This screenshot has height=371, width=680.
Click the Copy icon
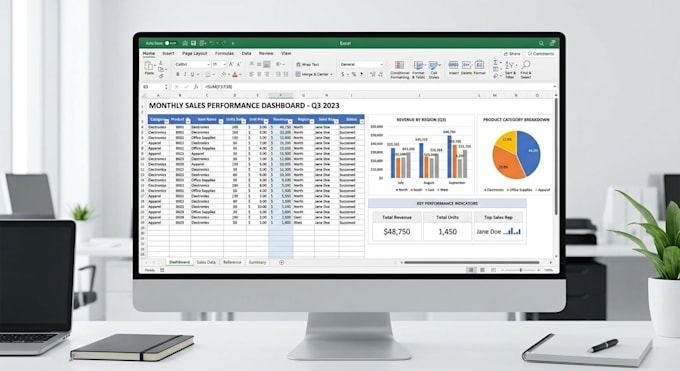160,69
